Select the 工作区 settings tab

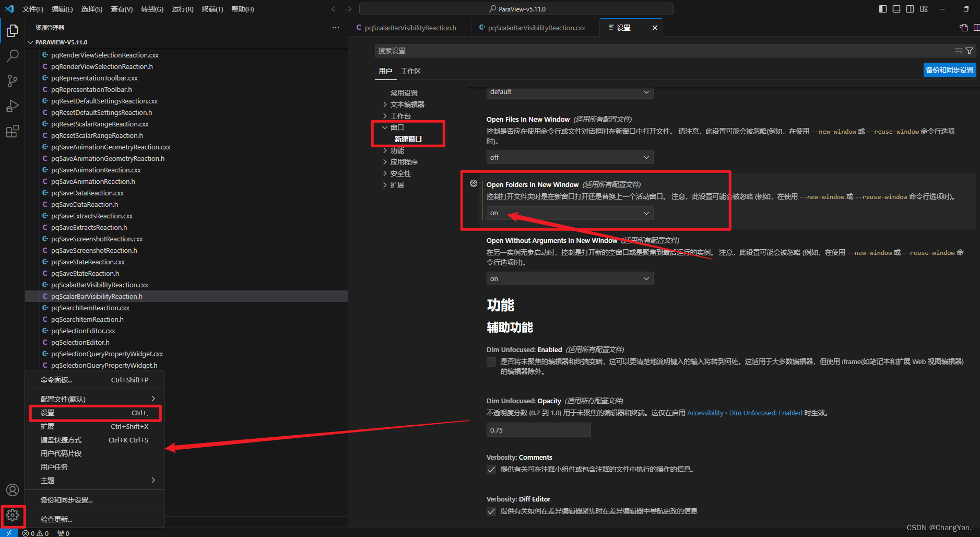click(411, 71)
